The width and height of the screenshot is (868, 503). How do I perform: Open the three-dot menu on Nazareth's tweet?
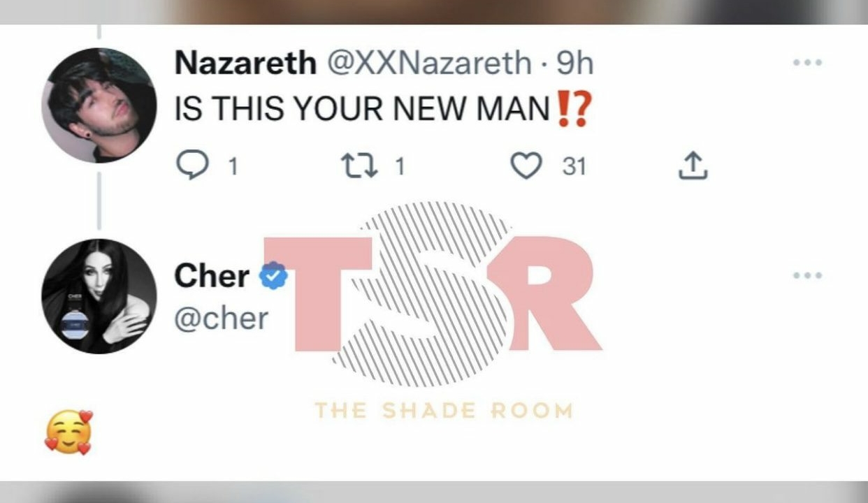pyautogui.click(x=807, y=62)
